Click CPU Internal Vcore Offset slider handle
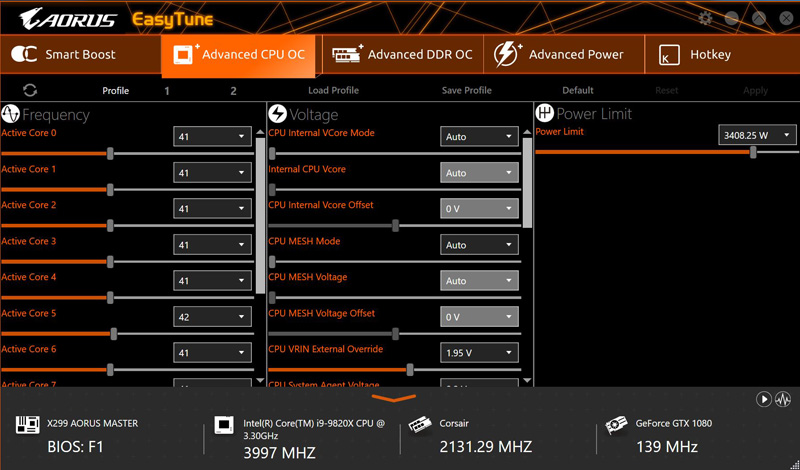Screen dimensions: 800x470 tap(395, 226)
